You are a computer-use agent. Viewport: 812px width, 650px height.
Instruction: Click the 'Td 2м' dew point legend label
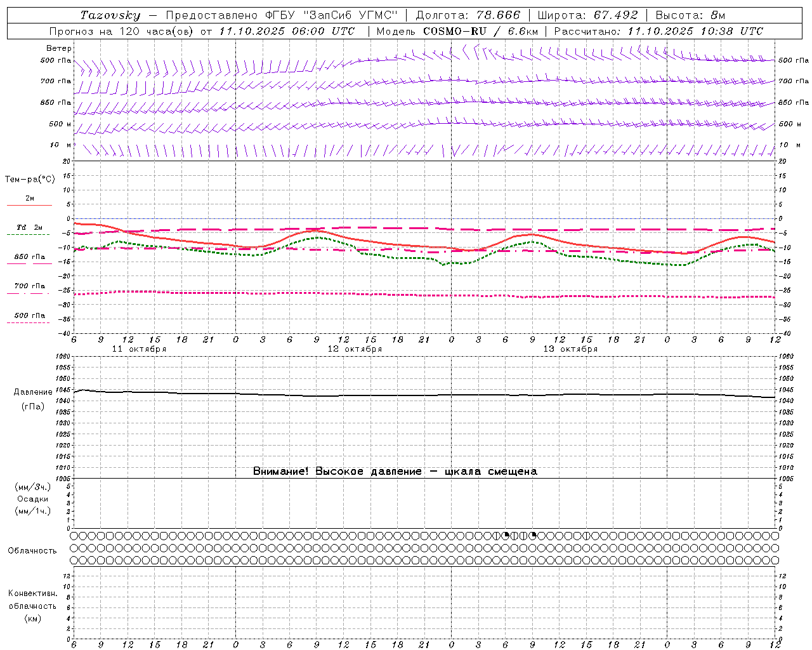point(29,227)
